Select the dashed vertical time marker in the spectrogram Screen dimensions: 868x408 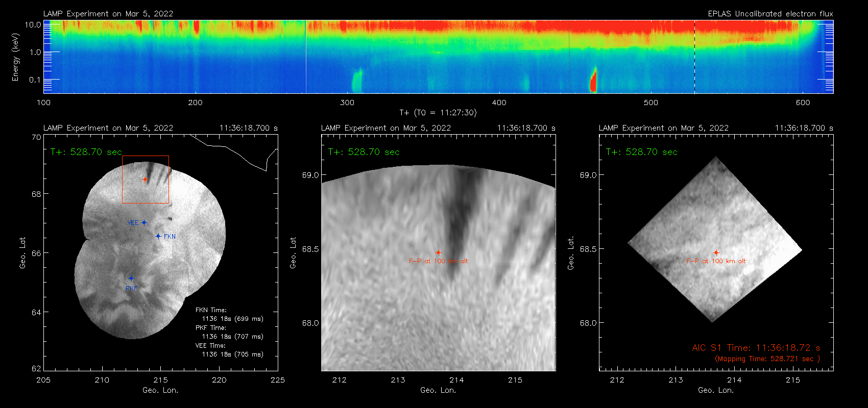tap(694, 57)
